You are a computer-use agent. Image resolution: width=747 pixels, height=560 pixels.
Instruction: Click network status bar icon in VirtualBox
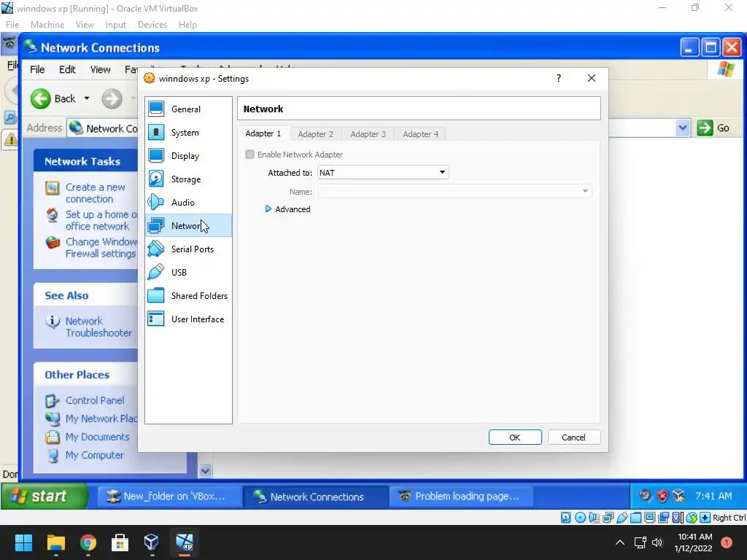pos(608,518)
